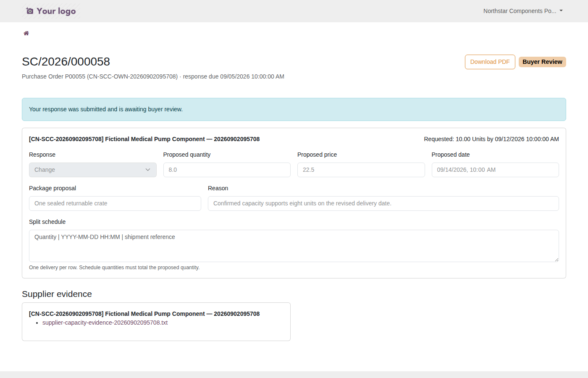The width and height of the screenshot is (588, 378).
Task: Open the supplier-capacity-evidence txt file link
Action: [x=105, y=323]
